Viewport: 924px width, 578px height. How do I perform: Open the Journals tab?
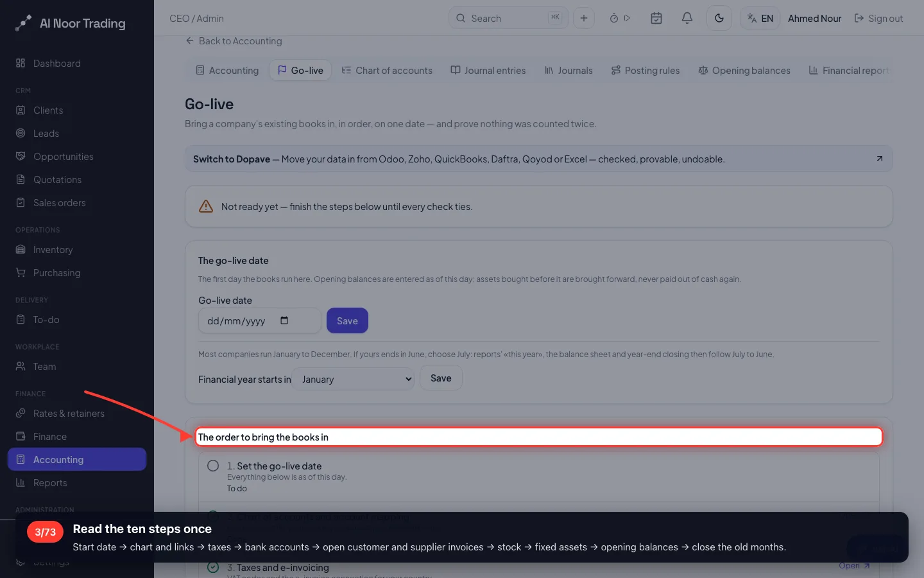(x=569, y=70)
